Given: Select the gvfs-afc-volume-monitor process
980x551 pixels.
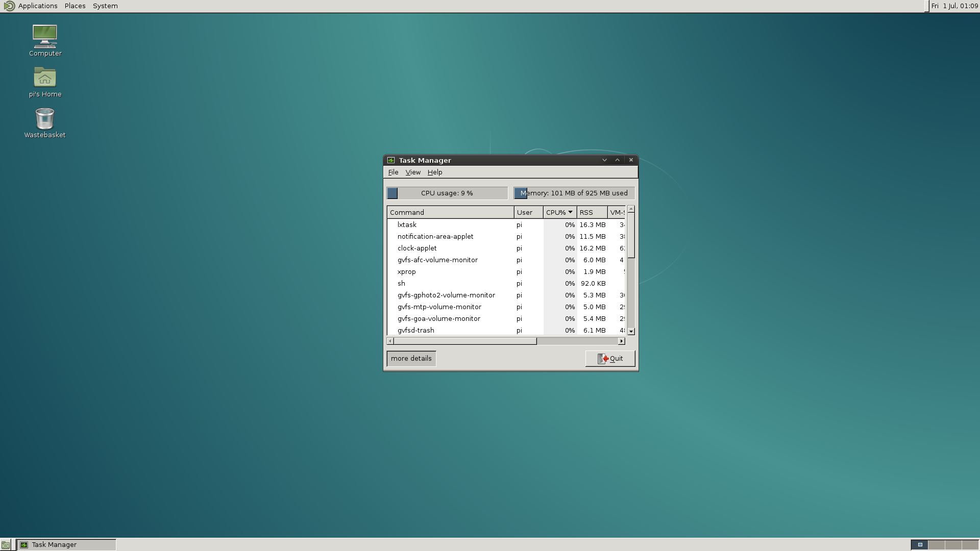Looking at the screenshot, I should point(506,260).
